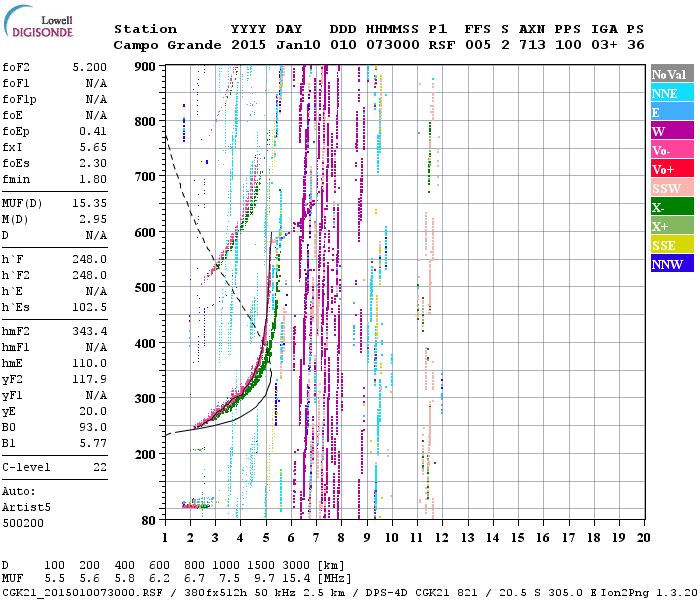Click the CGK21_2015010073000.RSF filename

82,592
